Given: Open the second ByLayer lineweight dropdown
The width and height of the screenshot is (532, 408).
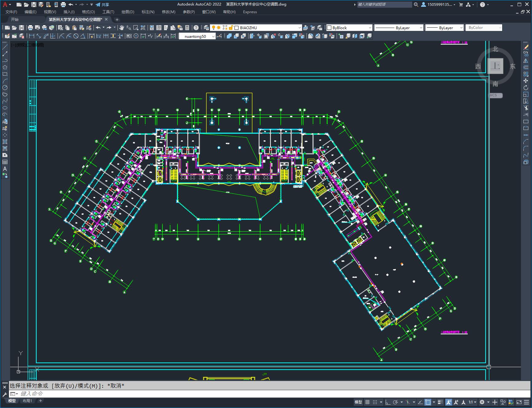Looking at the screenshot, I should (x=461, y=28).
